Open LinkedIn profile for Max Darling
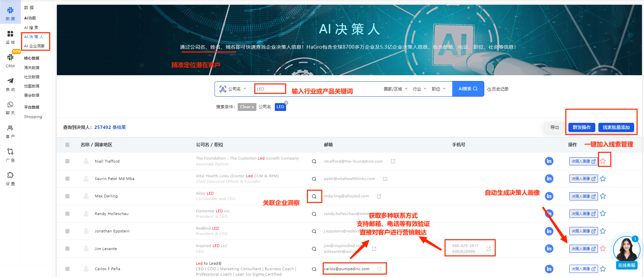644x277 pixels. click(x=549, y=196)
